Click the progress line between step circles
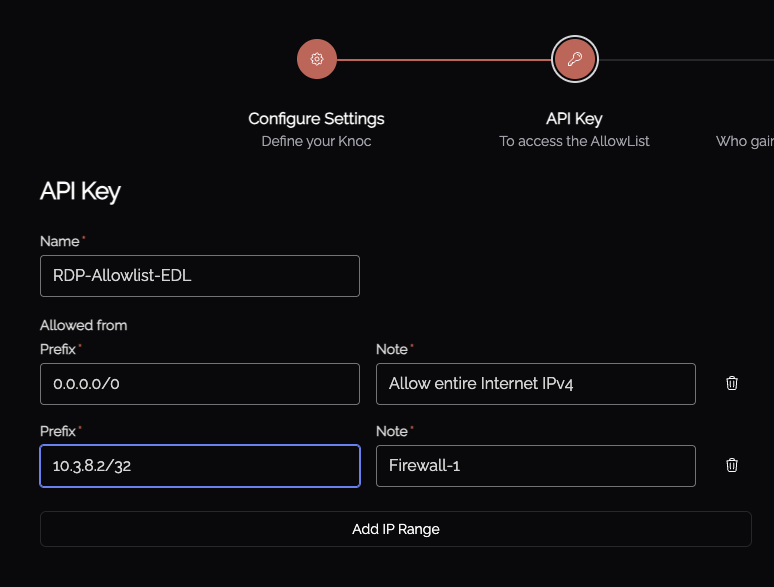This screenshot has width=774, height=587. click(x=444, y=60)
